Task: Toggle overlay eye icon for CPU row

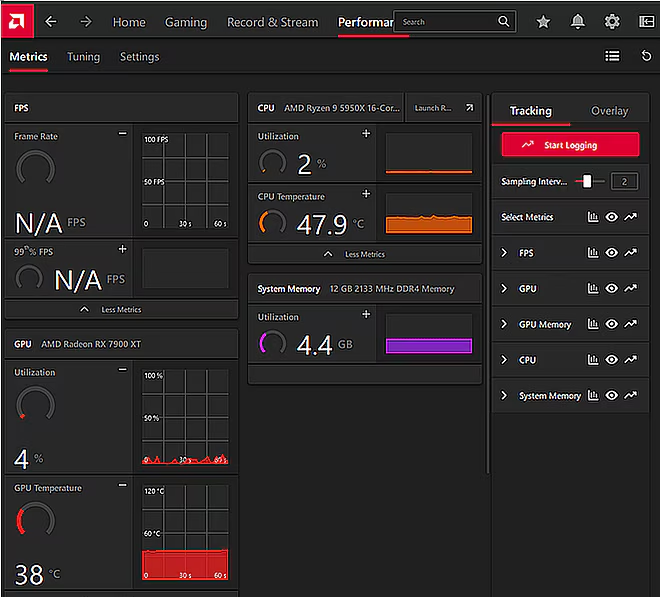Action: click(x=612, y=360)
